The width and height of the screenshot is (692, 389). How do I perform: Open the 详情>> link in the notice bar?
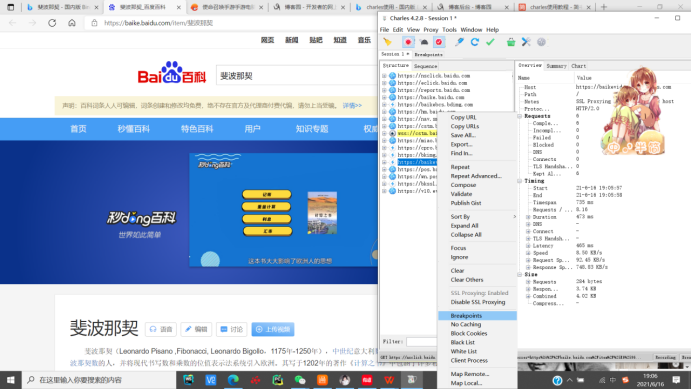(x=352, y=106)
